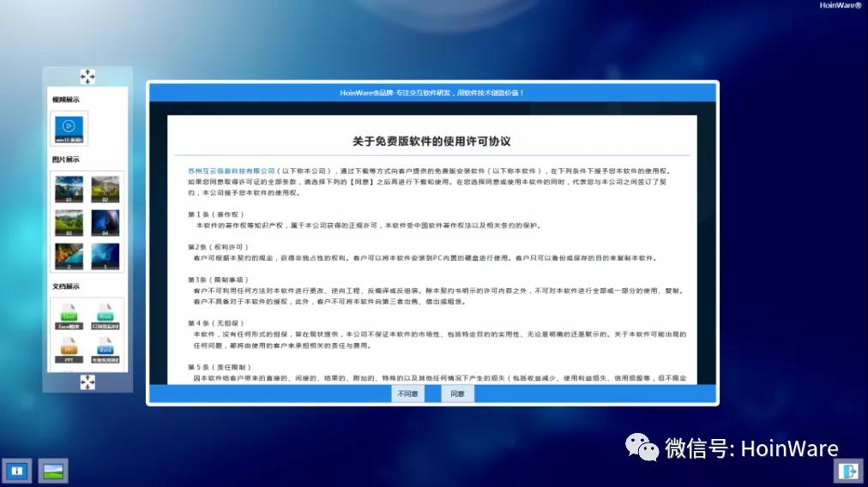This screenshot has height=487, width=868.
Task: Click the move handle below the sidebar panel
Action: coord(87,382)
